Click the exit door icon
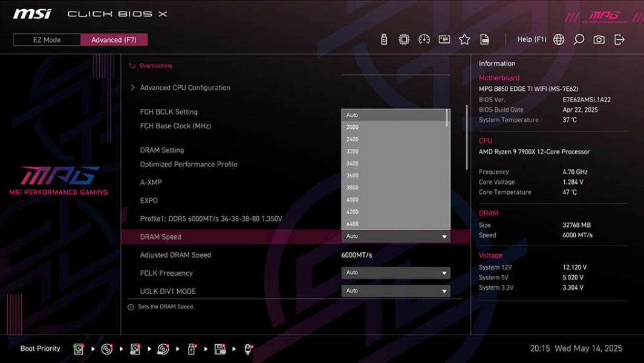The height and width of the screenshot is (363, 644). [619, 39]
